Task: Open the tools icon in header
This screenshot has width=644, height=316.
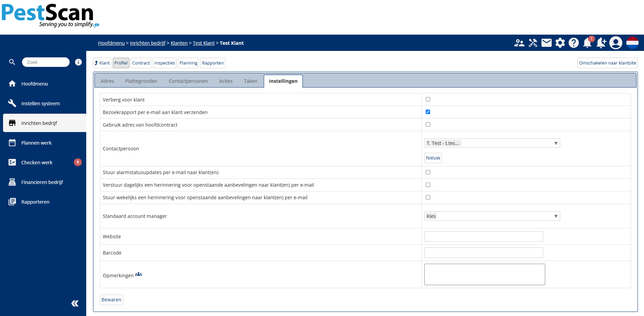Action: [x=533, y=43]
